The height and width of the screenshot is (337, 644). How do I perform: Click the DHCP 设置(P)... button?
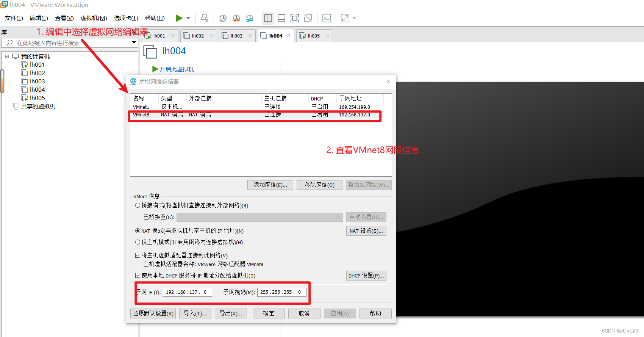(366, 276)
